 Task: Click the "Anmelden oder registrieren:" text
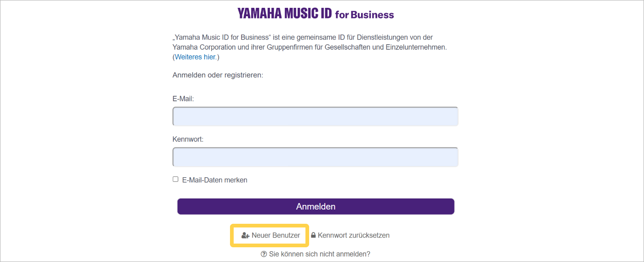point(218,75)
